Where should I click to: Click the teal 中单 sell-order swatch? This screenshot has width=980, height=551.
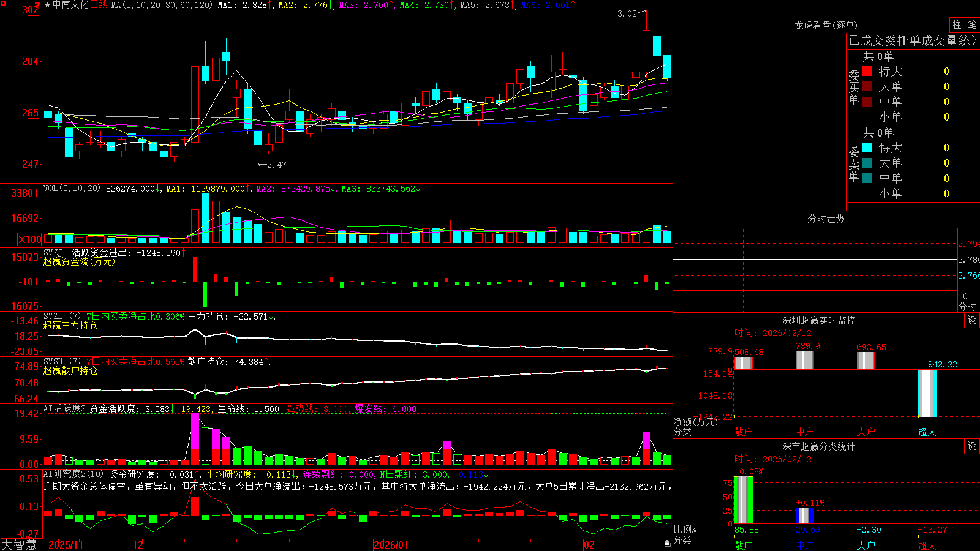pos(867,178)
